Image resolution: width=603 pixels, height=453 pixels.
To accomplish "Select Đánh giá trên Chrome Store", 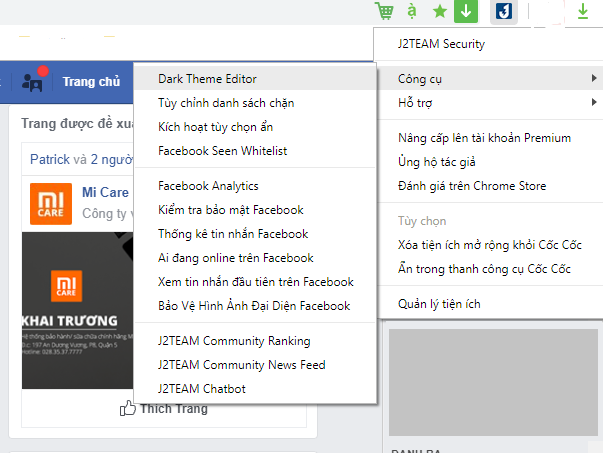I will (x=490, y=186).
